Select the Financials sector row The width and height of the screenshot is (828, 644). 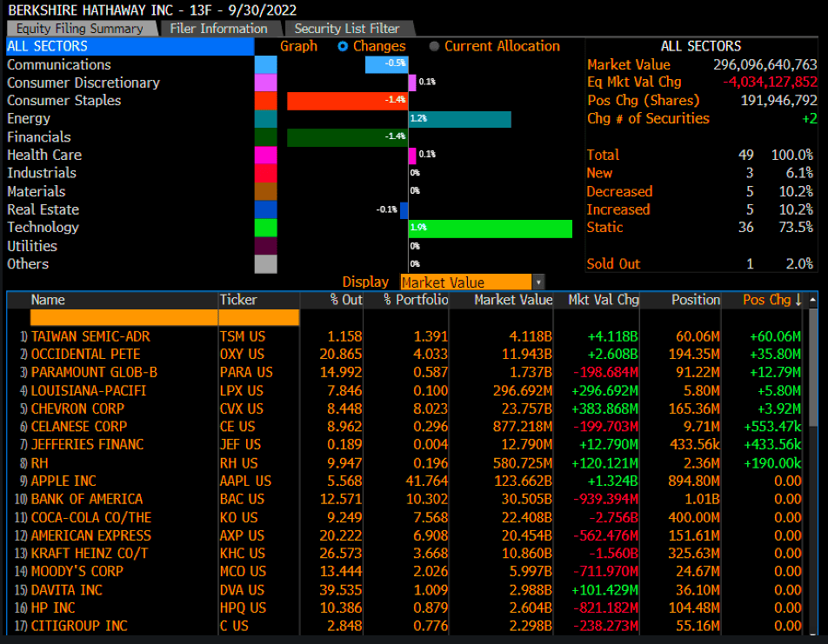130,137
